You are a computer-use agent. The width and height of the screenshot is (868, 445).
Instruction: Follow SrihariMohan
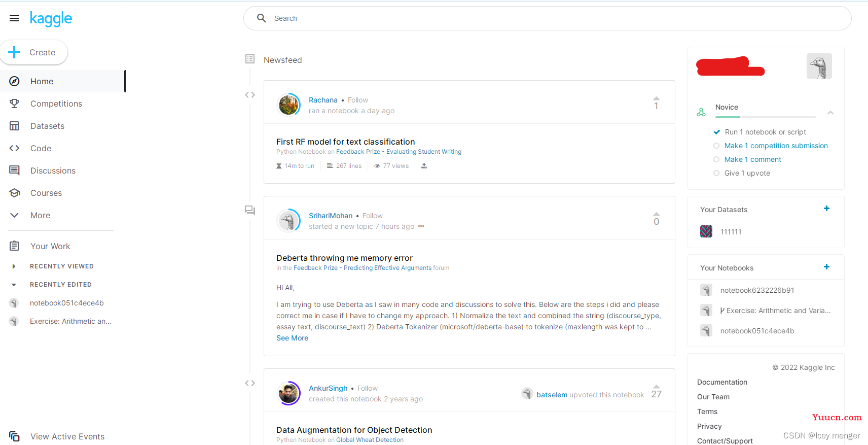(x=373, y=216)
